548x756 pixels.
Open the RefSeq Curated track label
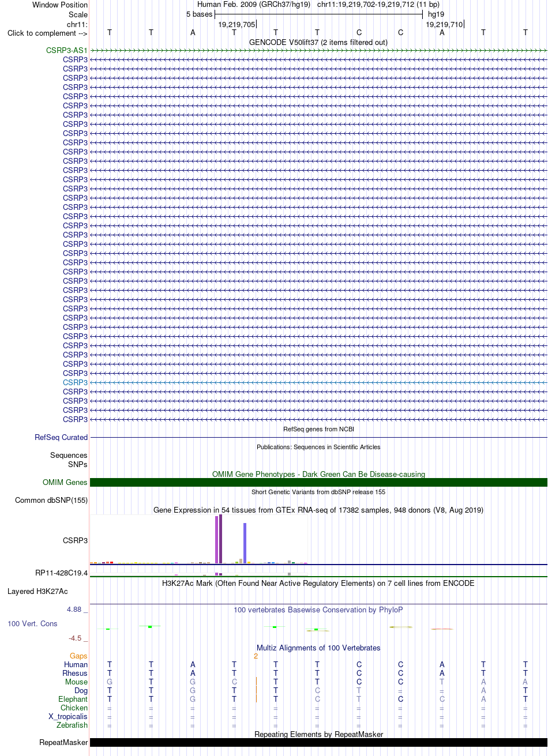tap(61, 437)
